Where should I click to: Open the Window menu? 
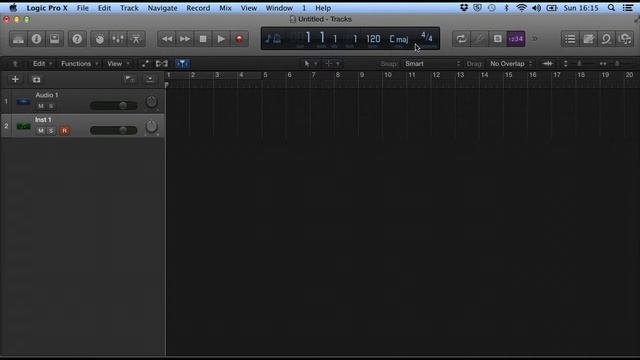279,8
